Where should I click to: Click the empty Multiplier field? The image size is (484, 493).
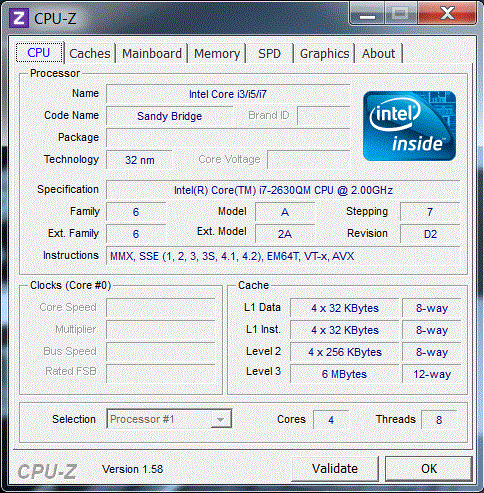[161, 329]
